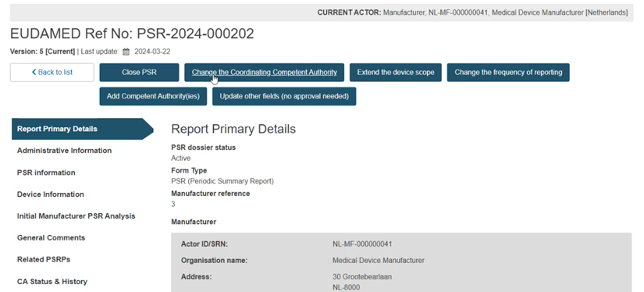Click the calendar icon beside Last update

[x=126, y=52]
